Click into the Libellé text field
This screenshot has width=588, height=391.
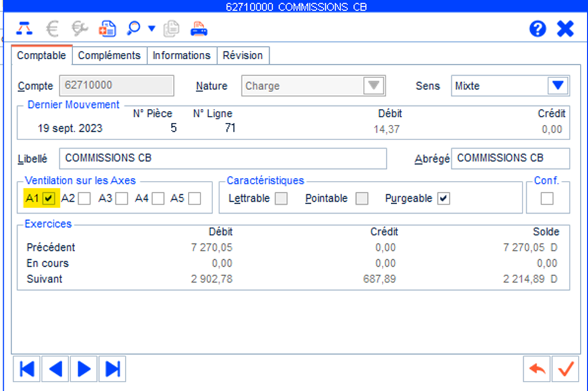[x=222, y=158]
